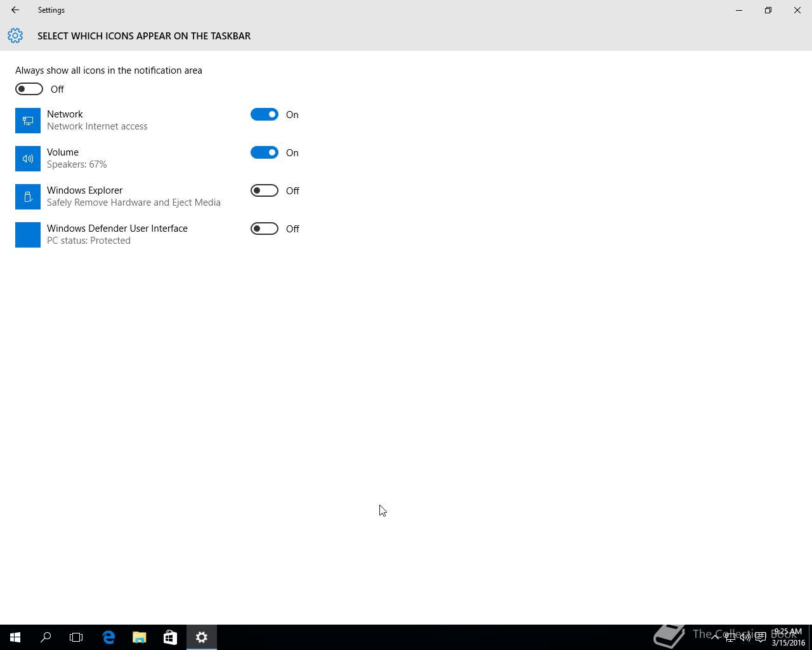Viewport: 812px width, 650px height.
Task: Open the Store app from taskbar
Action: [x=170, y=637]
